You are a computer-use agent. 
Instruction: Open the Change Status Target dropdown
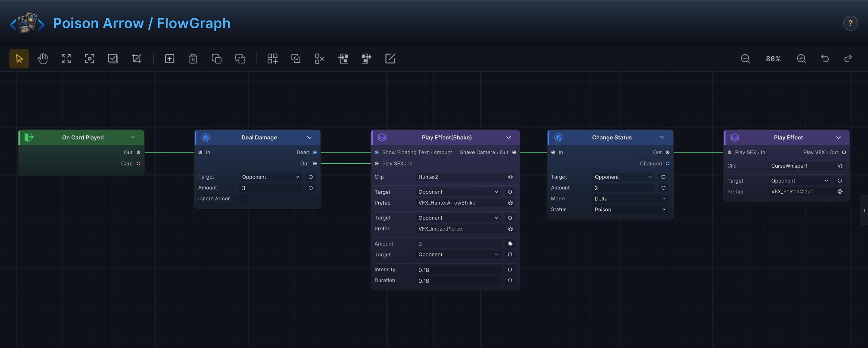[x=623, y=177]
